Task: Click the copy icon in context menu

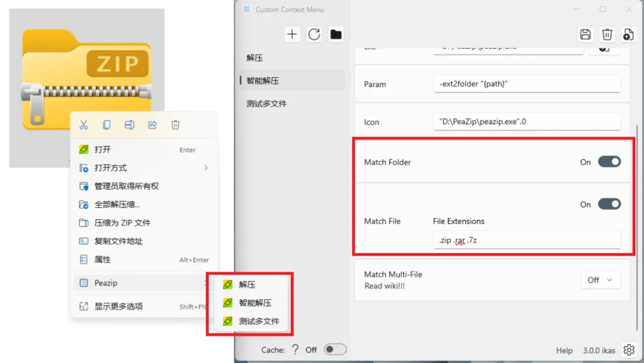Action: pos(106,125)
